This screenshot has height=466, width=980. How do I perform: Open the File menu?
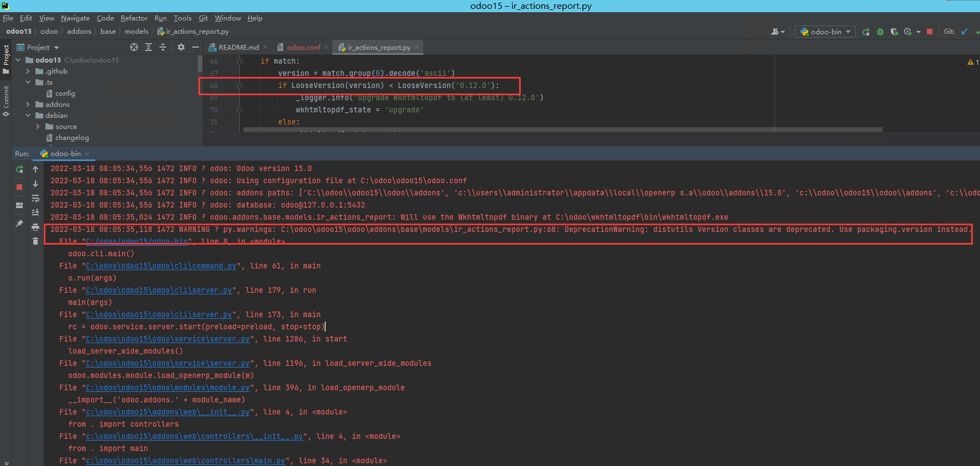(8, 18)
